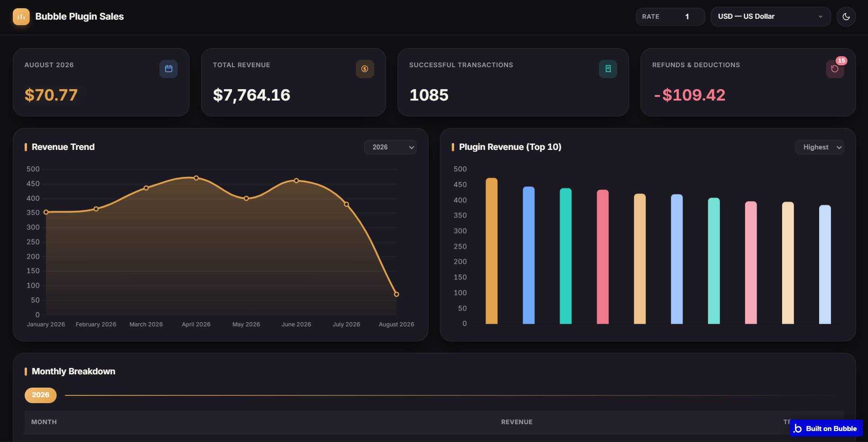Click the Built on Bubble link
Screen dimensions: 868x442
point(826,428)
